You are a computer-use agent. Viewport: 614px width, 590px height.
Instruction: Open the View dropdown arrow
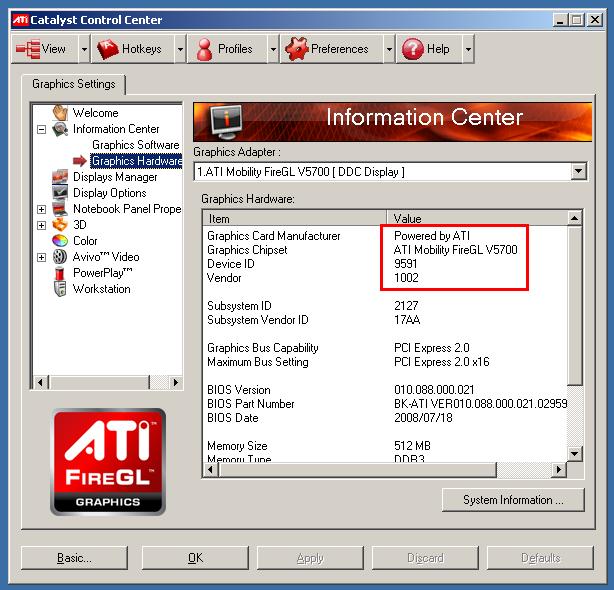pos(84,49)
